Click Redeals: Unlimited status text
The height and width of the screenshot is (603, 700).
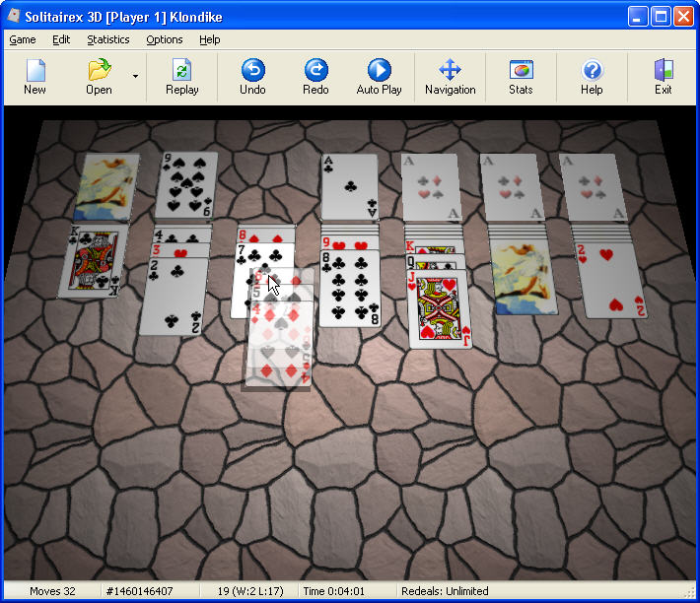[445, 591]
